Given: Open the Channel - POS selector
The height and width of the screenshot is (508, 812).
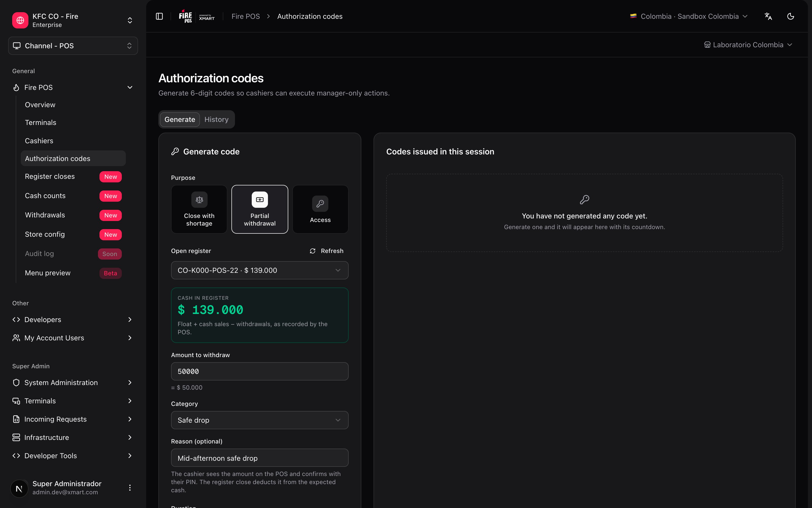Looking at the screenshot, I should tap(73, 46).
